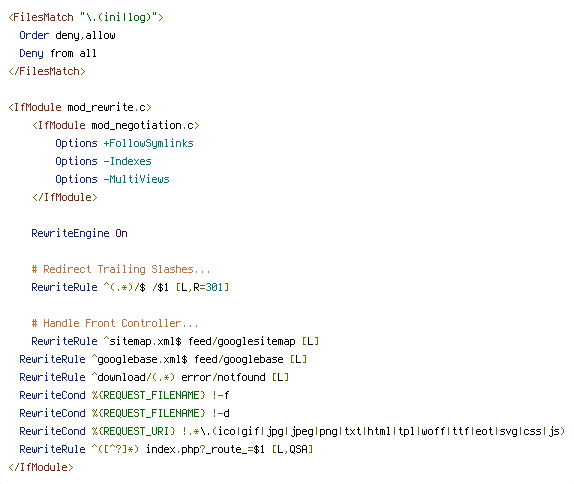574x484 pixels.
Task: Click the closing </FilesMatch> tag
Action: coord(47,71)
